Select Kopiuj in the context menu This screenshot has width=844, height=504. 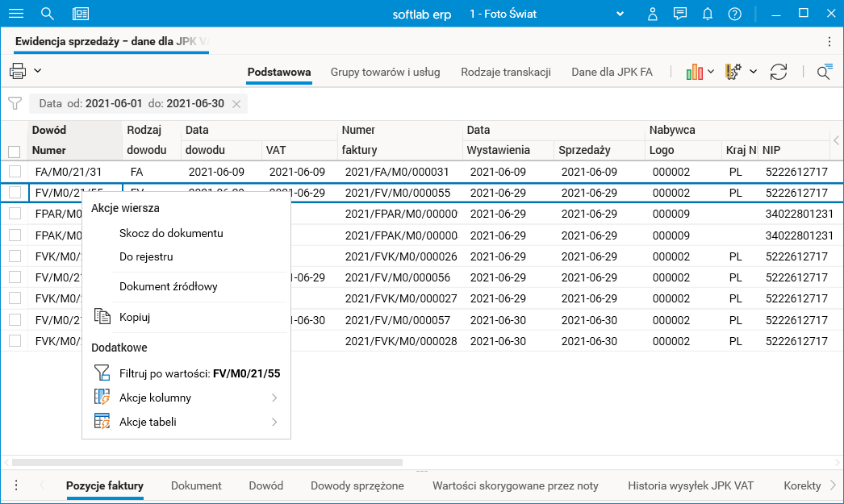(x=135, y=317)
